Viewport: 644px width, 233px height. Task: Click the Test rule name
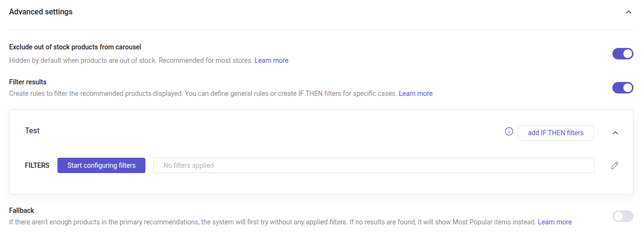pyautogui.click(x=32, y=130)
